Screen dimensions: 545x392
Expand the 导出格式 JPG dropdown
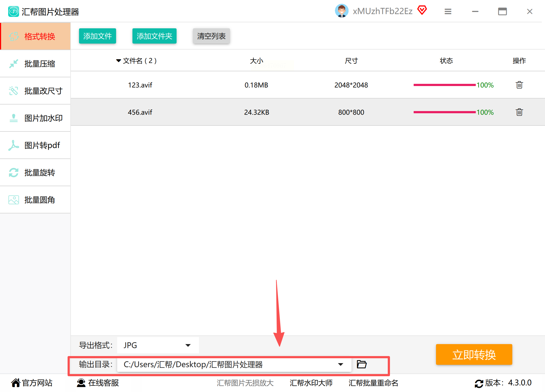point(188,345)
